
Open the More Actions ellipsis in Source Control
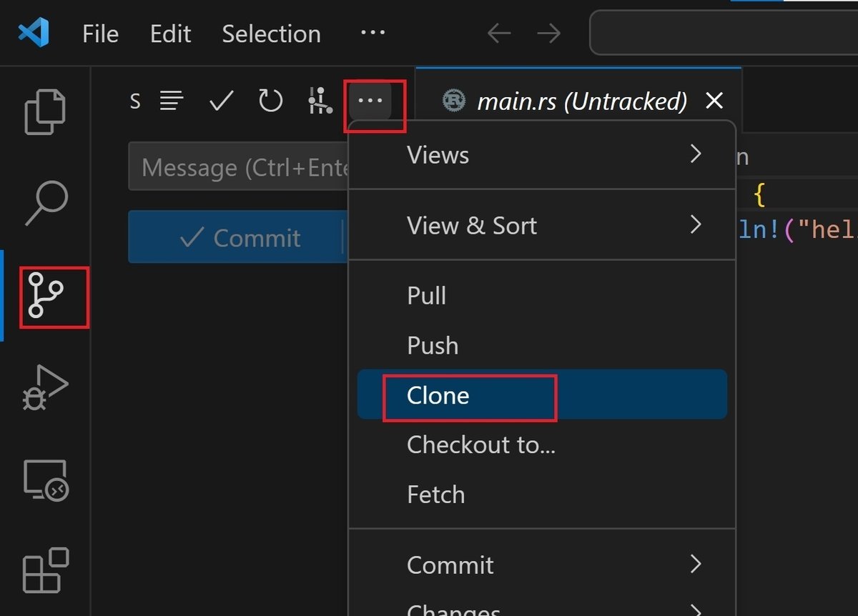[x=370, y=101]
